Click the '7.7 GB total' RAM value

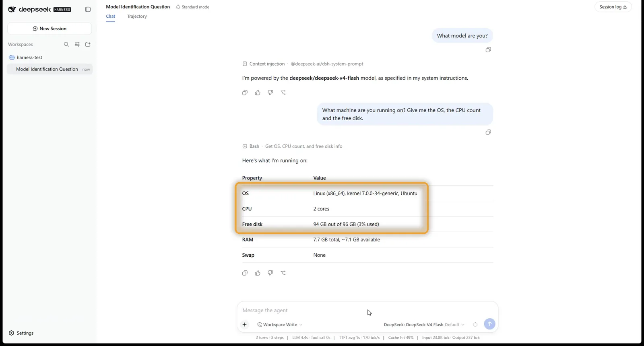pyautogui.click(x=347, y=240)
